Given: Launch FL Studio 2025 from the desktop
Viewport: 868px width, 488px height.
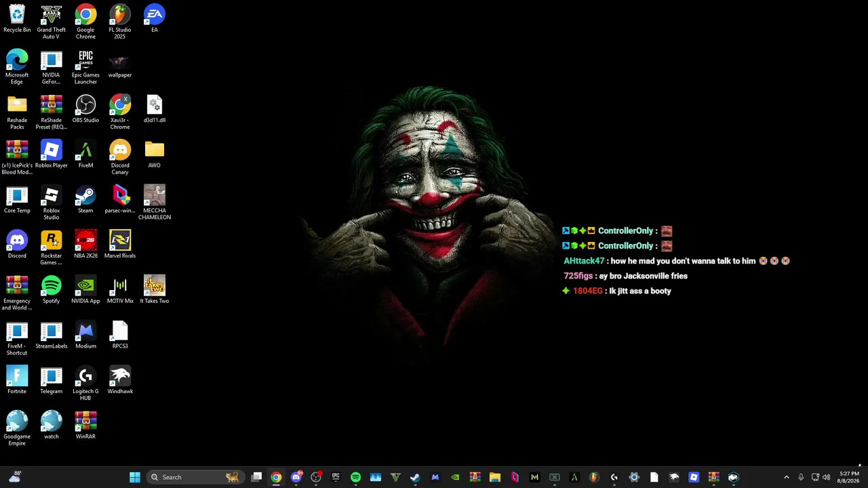Looking at the screenshot, I should click(120, 22).
